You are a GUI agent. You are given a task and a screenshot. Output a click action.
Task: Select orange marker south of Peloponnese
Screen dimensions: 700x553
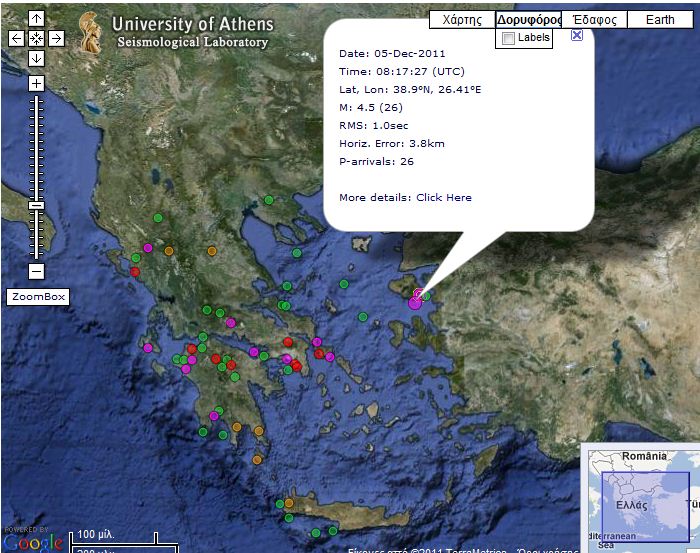tap(257, 460)
